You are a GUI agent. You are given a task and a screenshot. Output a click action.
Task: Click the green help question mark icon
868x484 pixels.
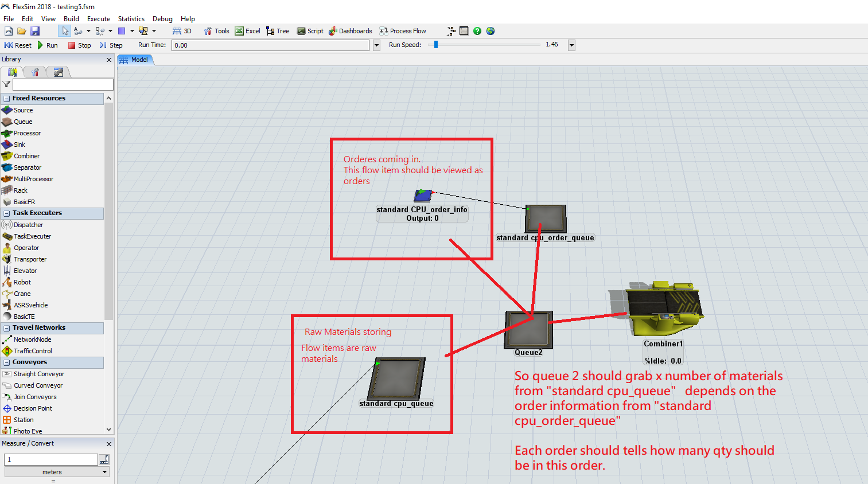click(x=477, y=31)
